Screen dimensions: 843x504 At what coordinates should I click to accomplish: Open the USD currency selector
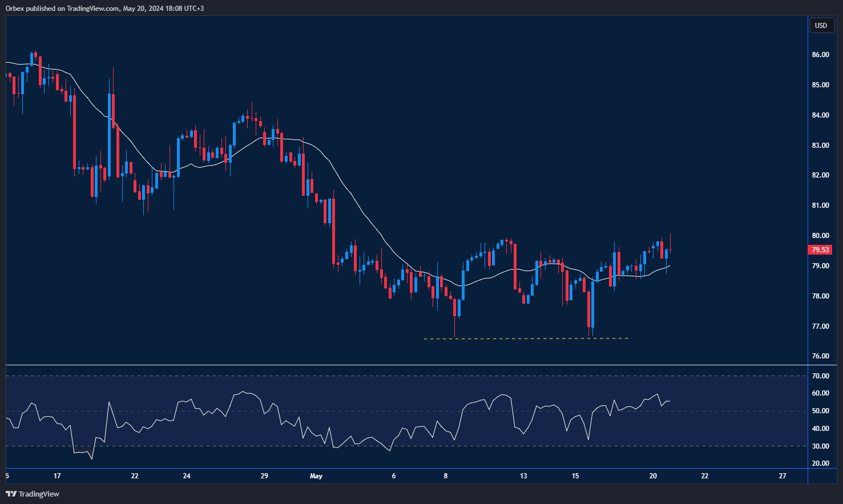click(821, 25)
